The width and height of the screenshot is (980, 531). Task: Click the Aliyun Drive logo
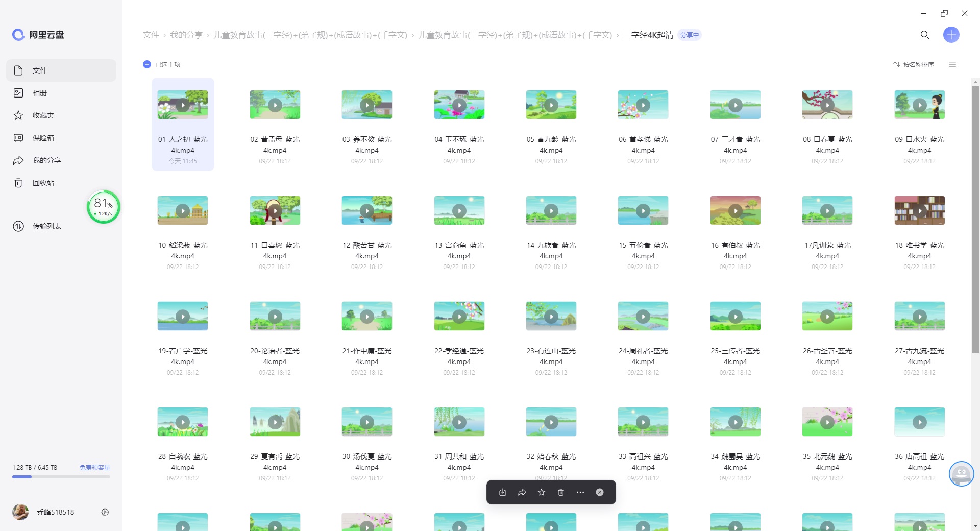point(38,35)
